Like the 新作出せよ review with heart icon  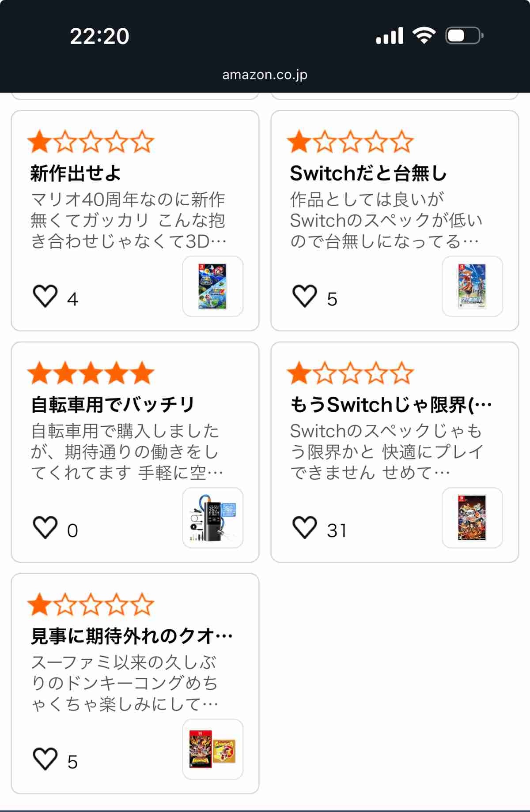45,296
